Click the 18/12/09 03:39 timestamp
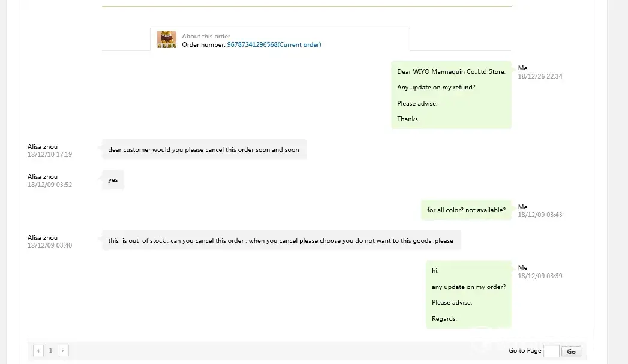The image size is (628, 364). (x=540, y=276)
